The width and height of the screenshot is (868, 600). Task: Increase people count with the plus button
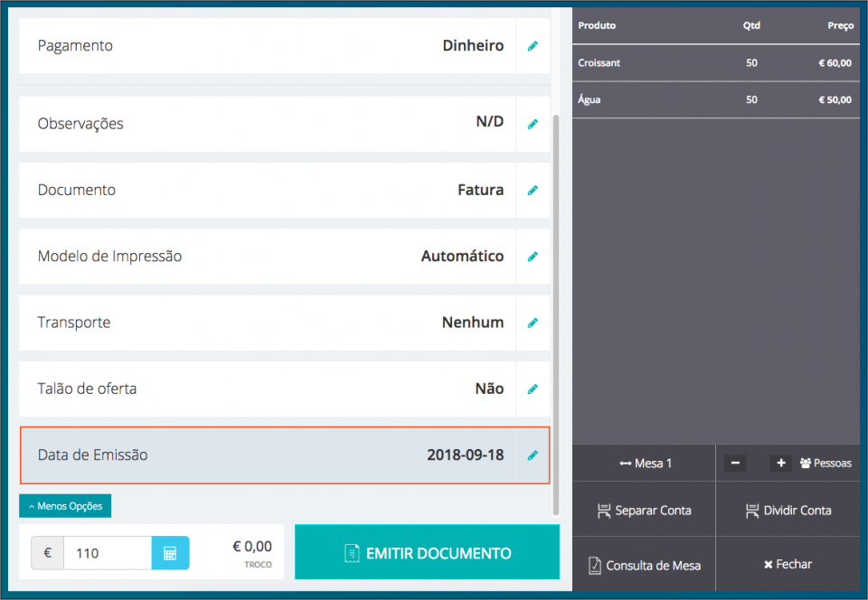(780, 462)
